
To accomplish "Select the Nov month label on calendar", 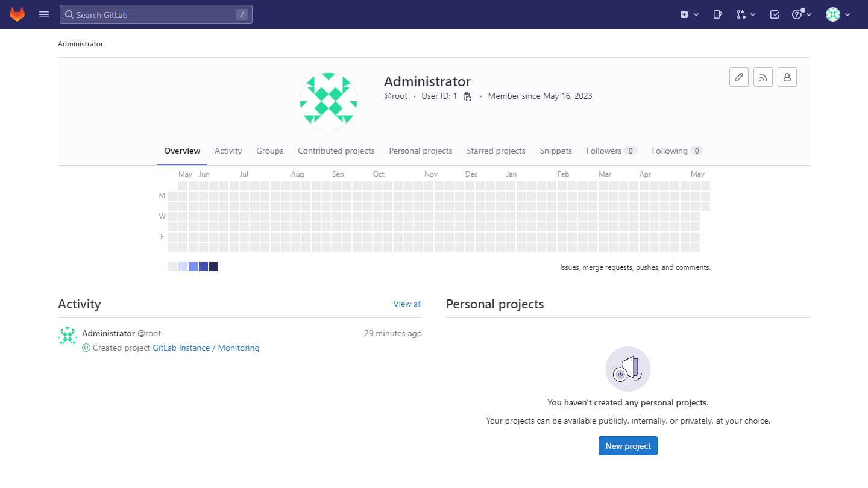I will pos(431,174).
